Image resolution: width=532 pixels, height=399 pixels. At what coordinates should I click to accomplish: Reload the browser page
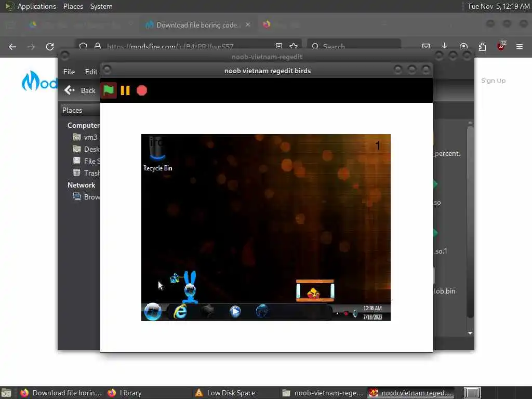click(50, 46)
